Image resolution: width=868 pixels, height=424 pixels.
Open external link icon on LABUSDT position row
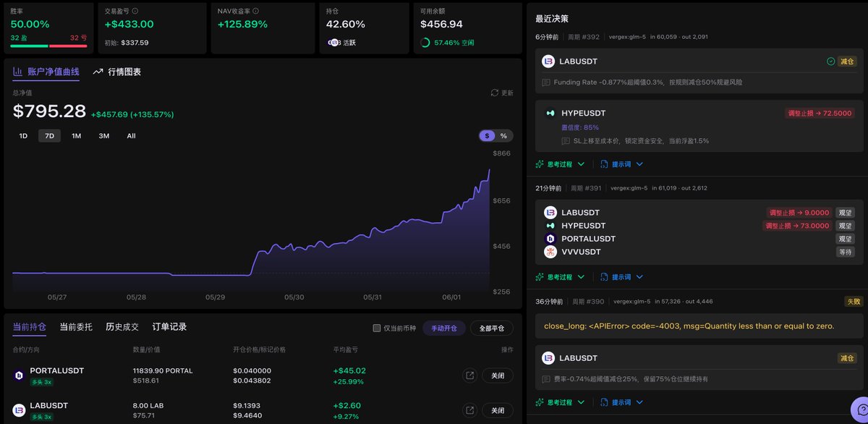(470, 410)
